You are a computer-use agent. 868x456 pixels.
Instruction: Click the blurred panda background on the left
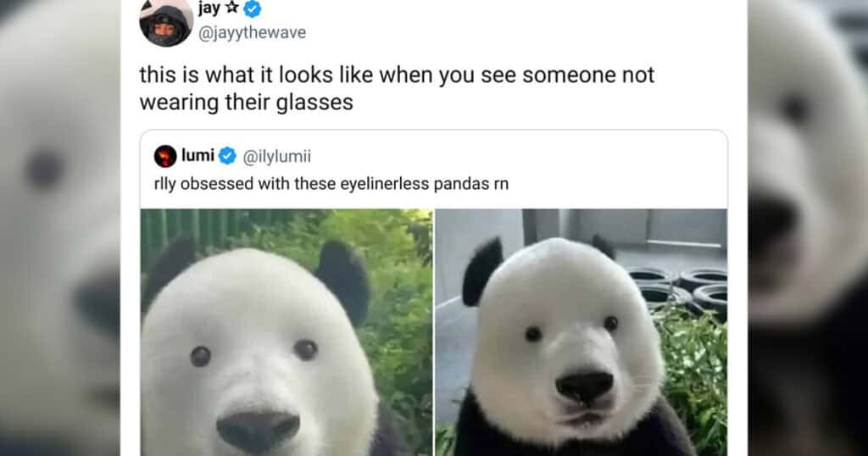click(60, 228)
